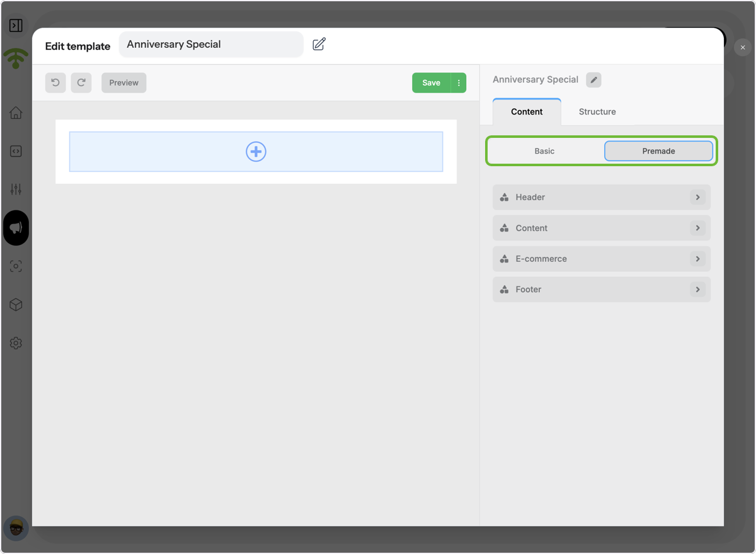Expand the Footer premade category
The width and height of the screenshot is (756, 554).
point(602,290)
